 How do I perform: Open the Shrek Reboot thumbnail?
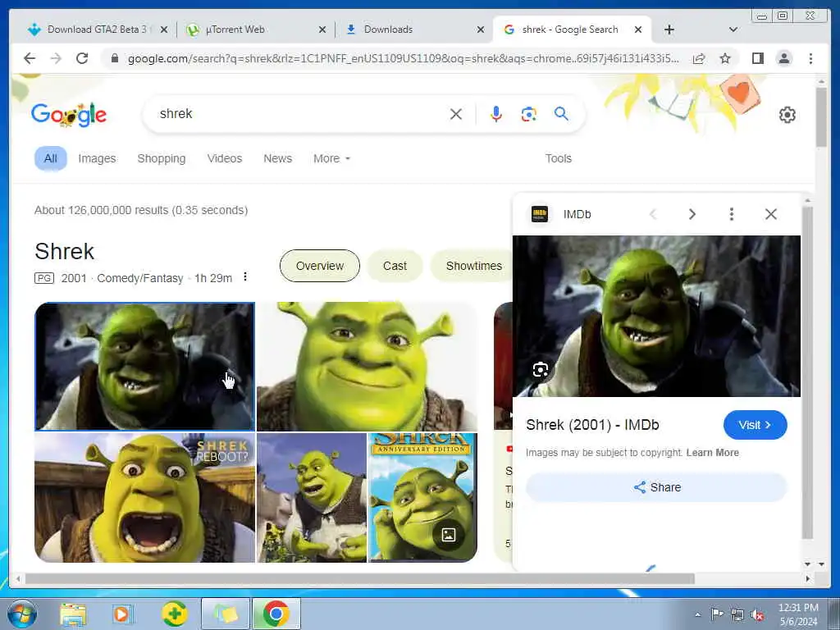[x=144, y=498]
